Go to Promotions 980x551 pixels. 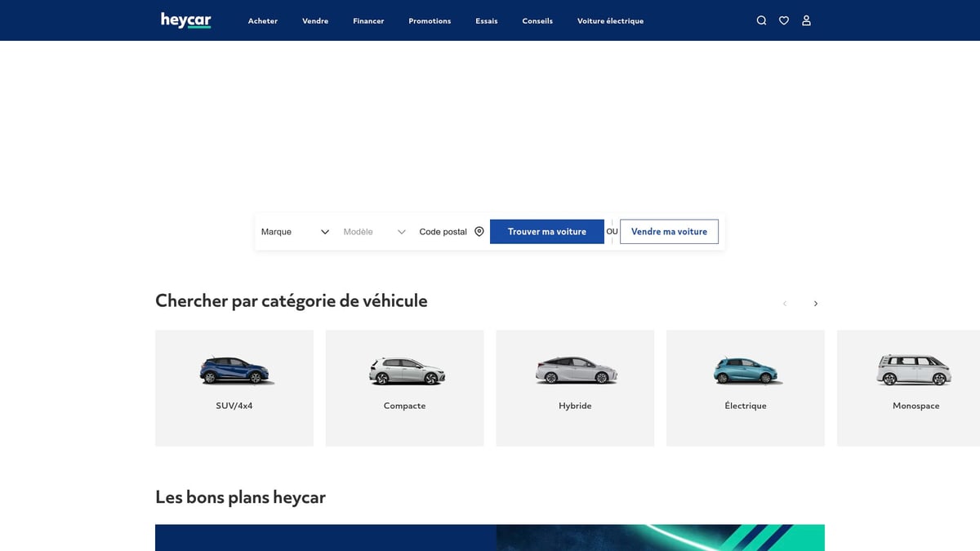430,21
